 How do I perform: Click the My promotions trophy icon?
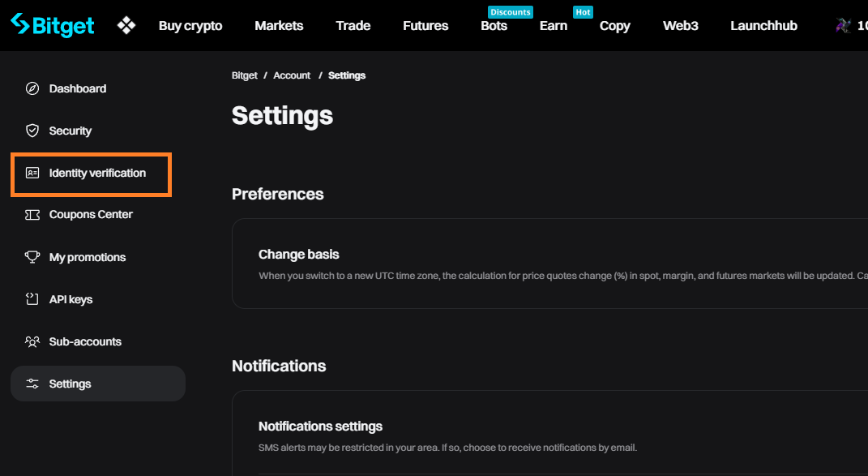(x=32, y=257)
